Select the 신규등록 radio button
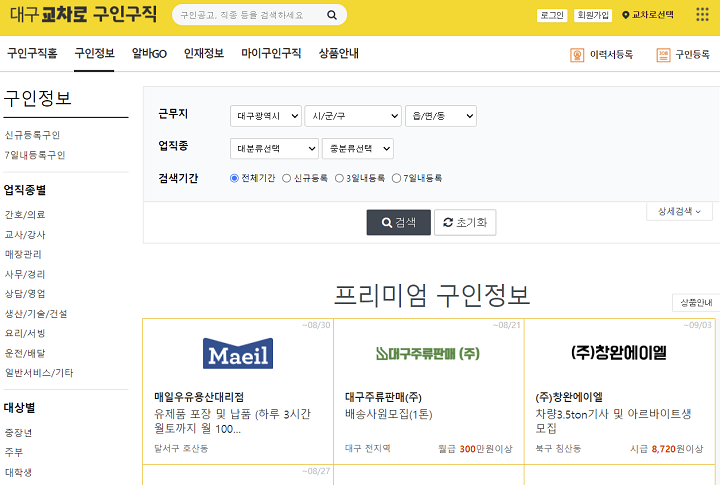This screenshot has width=720, height=485. [287, 178]
